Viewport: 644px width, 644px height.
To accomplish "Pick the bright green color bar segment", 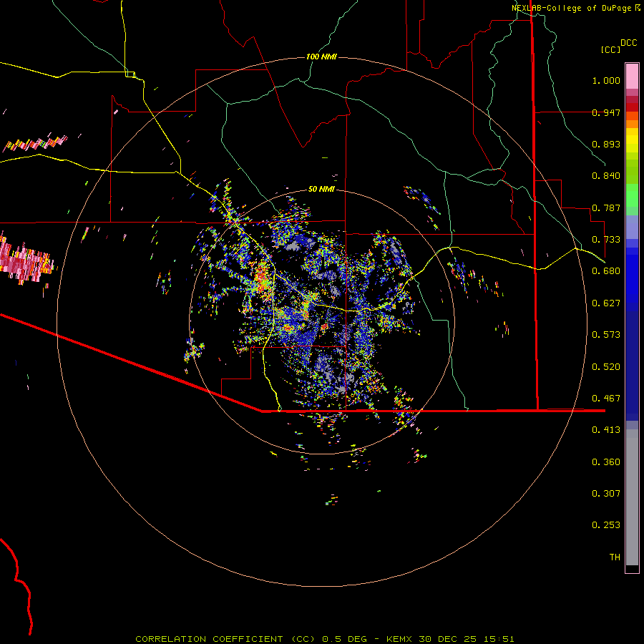I will click(x=632, y=195).
